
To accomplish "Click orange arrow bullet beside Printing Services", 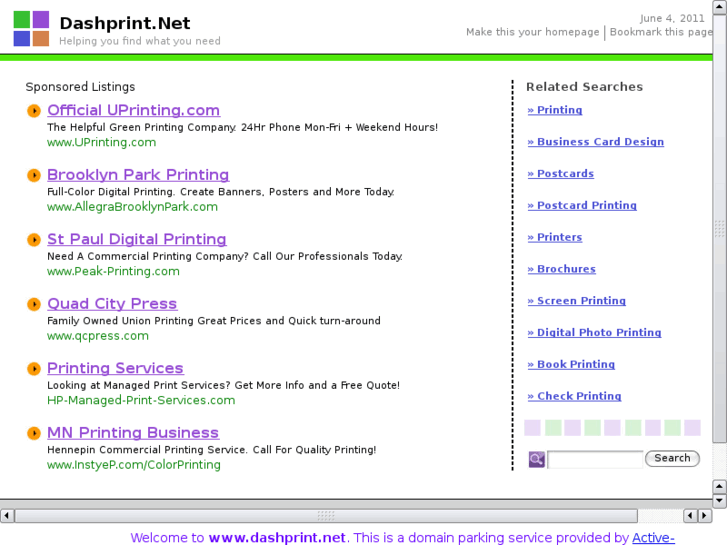I will pos(34,369).
